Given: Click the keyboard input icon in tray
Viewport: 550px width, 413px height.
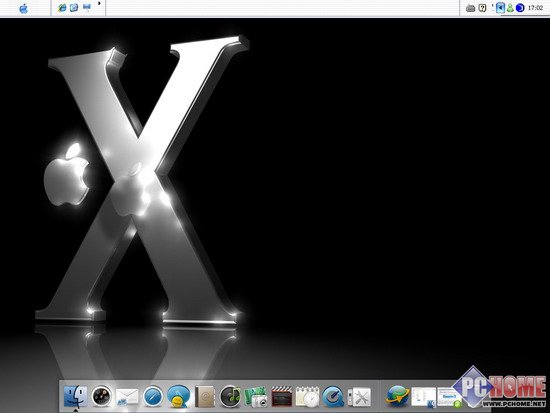Looking at the screenshot, I should coord(470,8).
